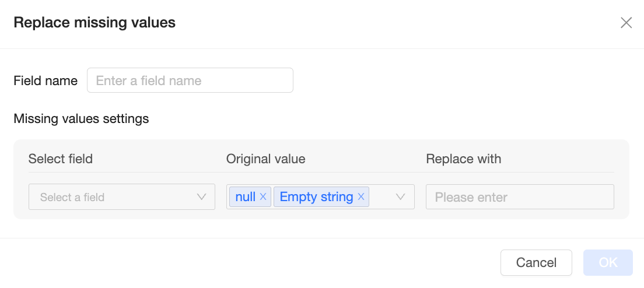Focus the "Enter a field name" input
644x288 pixels.
click(190, 80)
